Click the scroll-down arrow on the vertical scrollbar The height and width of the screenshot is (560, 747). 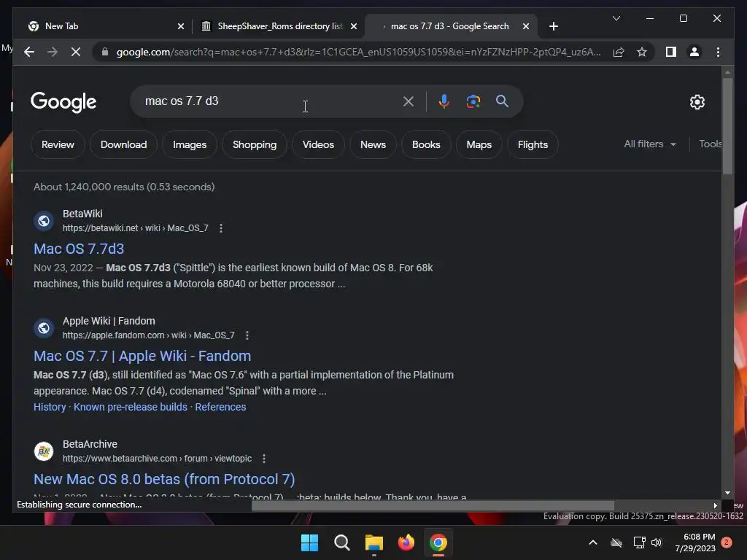click(727, 494)
